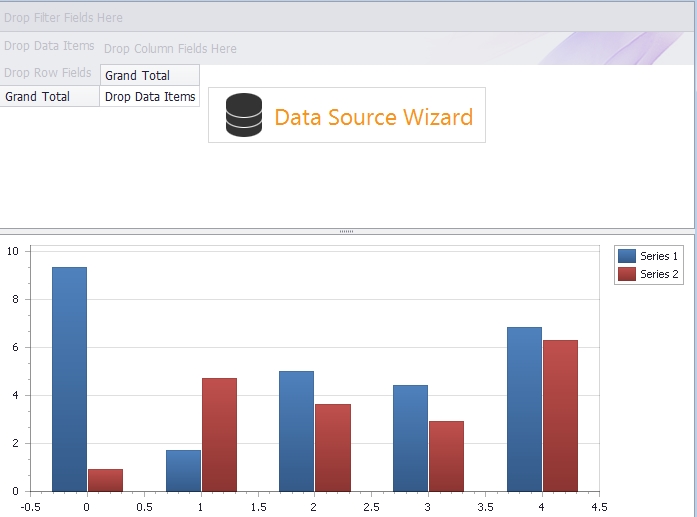Screen dimensions: 697x517
Task: Click the Series 1 blue legend swatch
Action: [627, 256]
